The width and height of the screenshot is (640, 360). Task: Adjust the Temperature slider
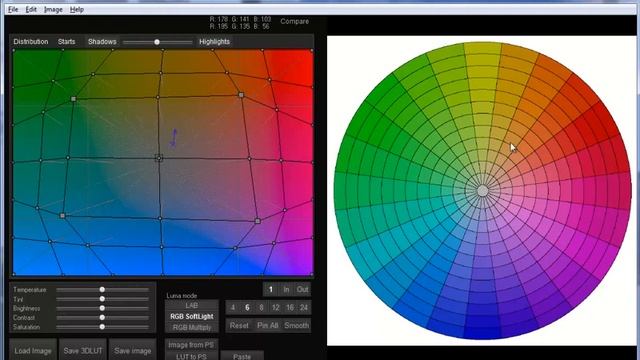(102, 289)
